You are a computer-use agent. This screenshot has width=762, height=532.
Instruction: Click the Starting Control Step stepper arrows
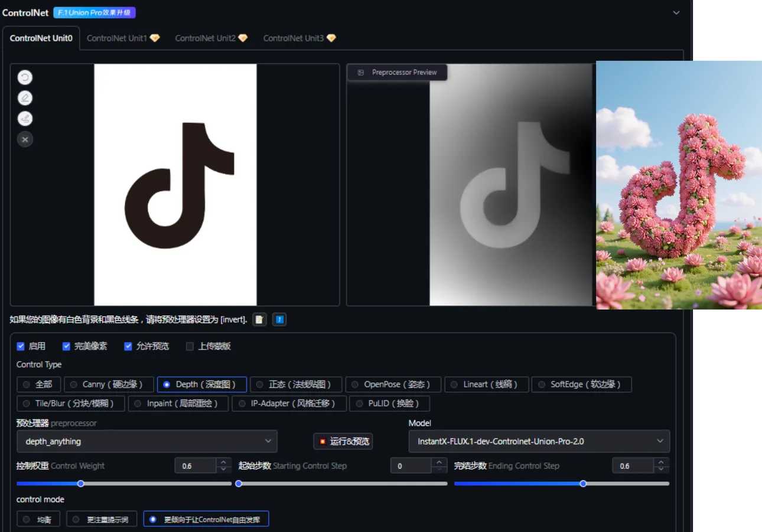pyautogui.click(x=439, y=466)
